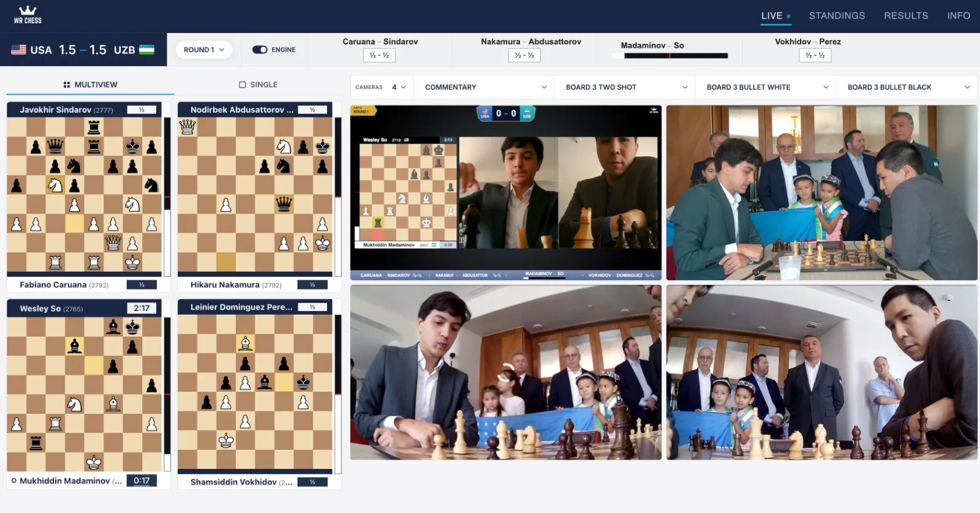Select the Vokhidov – Perez match

tap(807, 49)
